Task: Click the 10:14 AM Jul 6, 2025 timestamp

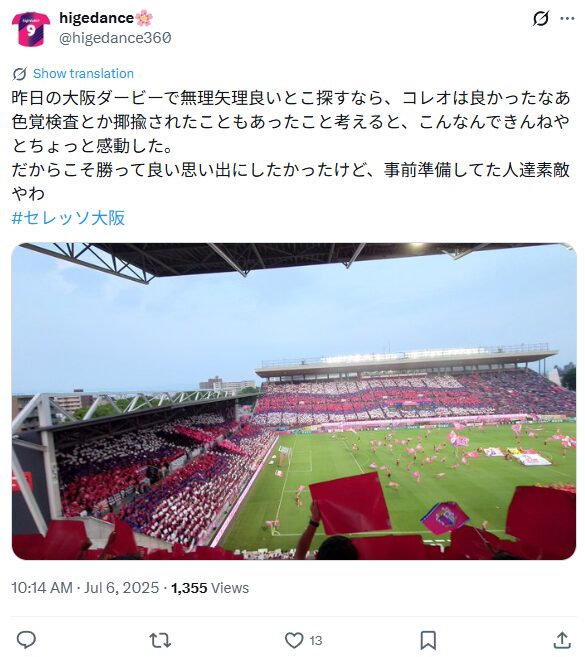Action: (x=85, y=587)
